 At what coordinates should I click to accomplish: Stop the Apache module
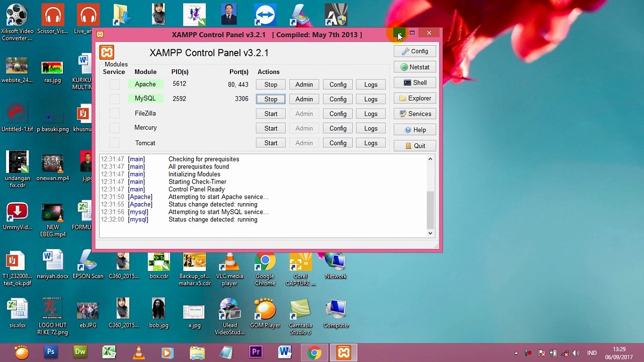pyautogui.click(x=271, y=84)
